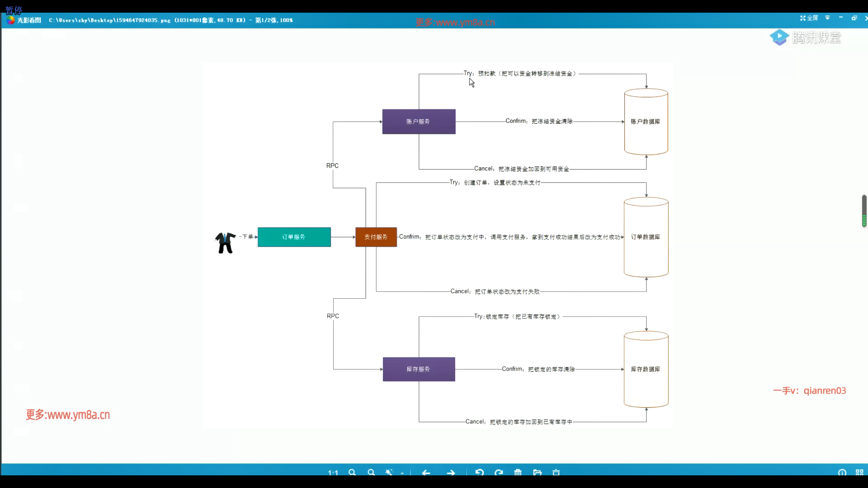Screen dimensions: 868x488
Task: Click the 光影看图 app logo
Action: pos(11,20)
